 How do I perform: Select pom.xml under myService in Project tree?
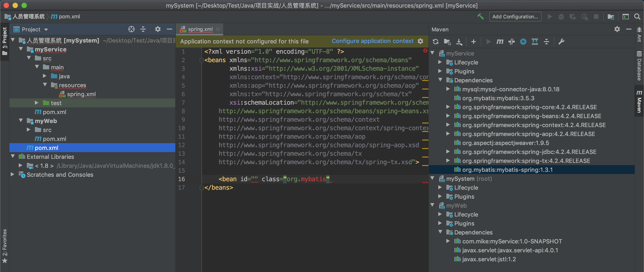coord(54,112)
